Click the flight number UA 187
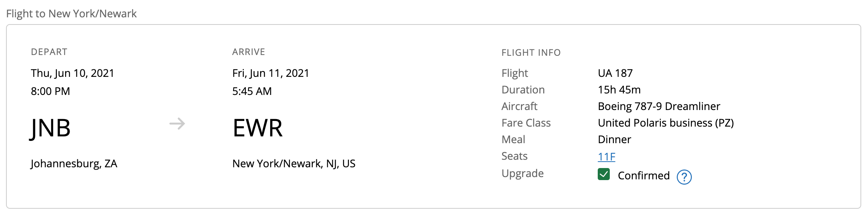 [x=615, y=73]
